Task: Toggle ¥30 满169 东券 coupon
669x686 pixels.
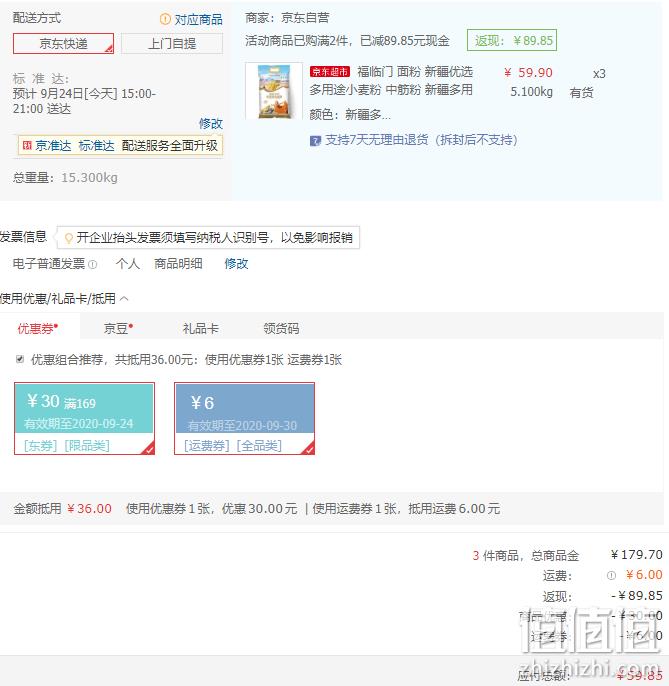Action: (x=84, y=419)
